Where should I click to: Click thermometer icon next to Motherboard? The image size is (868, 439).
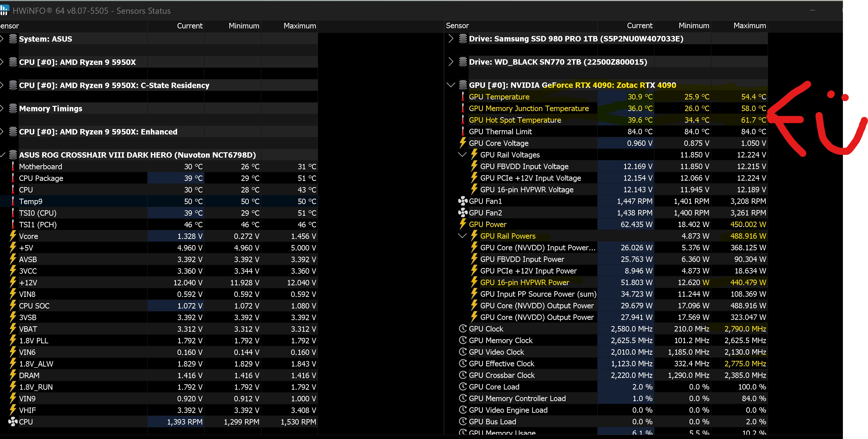tap(13, 166)
